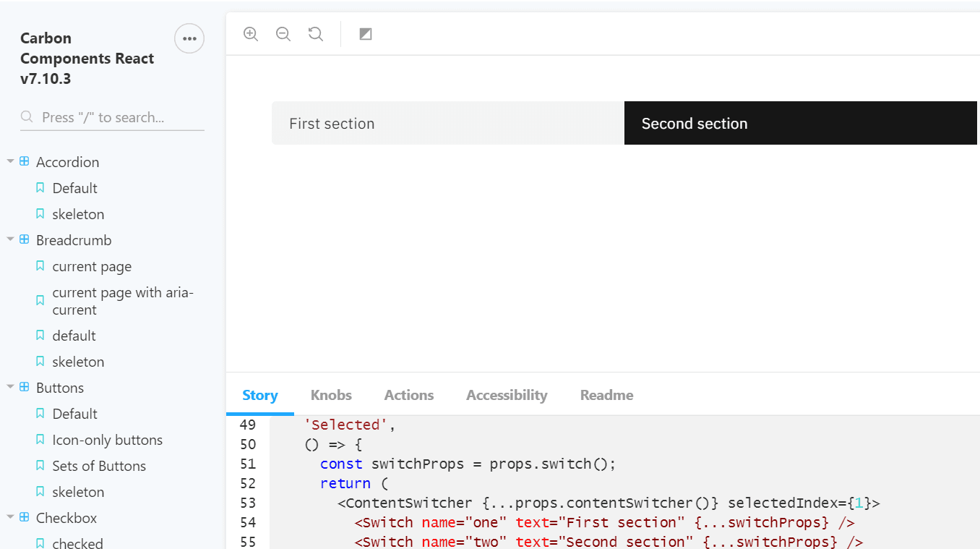This screenshot has width=980, height=549.
Task: Reset the preview zoom level
Action: [316, 34]
